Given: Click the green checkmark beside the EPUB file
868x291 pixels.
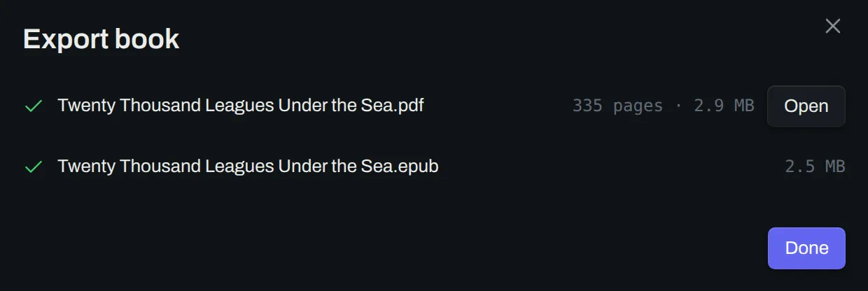Looking at the screenshot, I should click(x=34, y=167).
